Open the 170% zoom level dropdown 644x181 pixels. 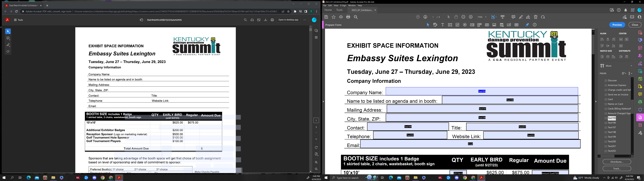(486, 17)
